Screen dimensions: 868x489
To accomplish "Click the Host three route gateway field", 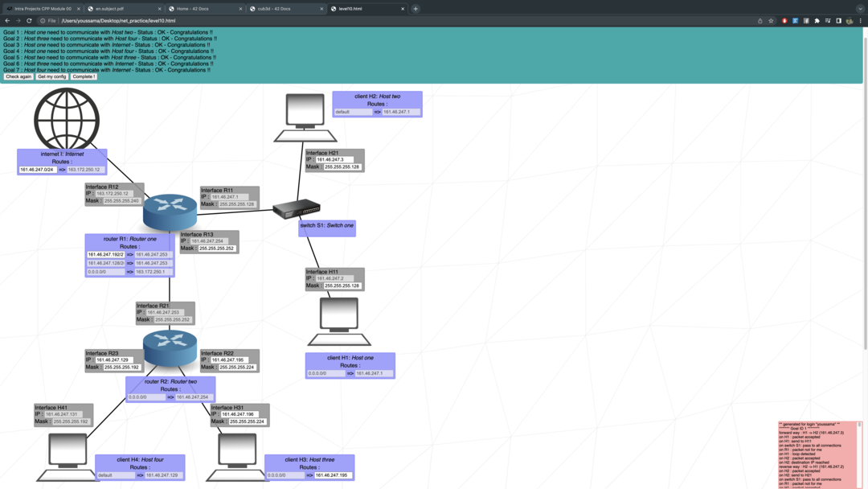I will pos(333,475).
